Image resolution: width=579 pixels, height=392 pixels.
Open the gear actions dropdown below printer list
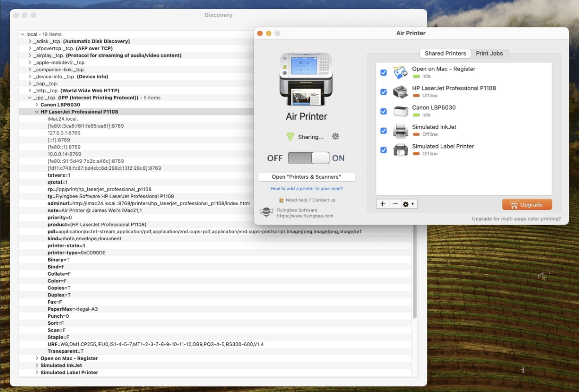(x=409, y=204)
